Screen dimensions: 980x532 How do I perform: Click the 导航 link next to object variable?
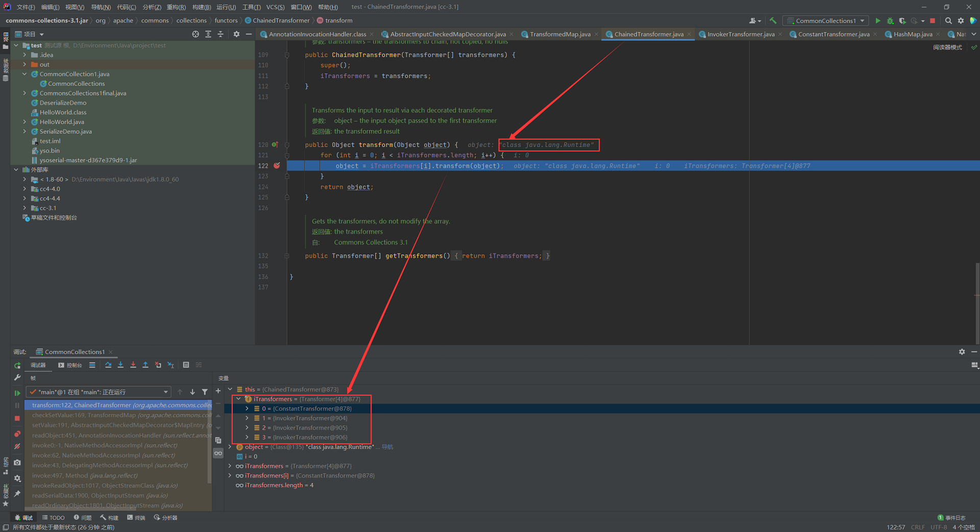click(387, 447)
